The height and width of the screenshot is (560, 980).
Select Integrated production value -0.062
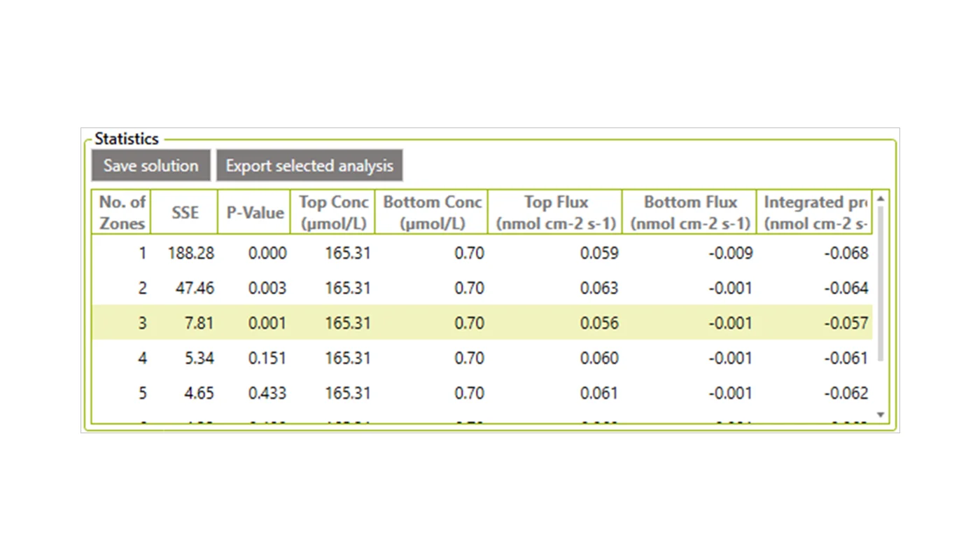point(846,393)
